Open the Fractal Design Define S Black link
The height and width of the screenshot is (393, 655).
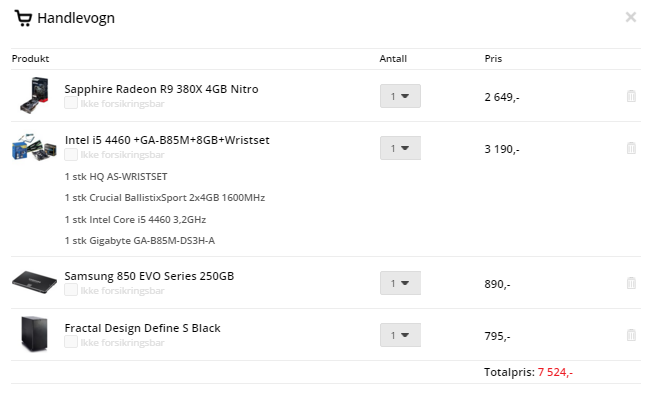(x=142, y=328)
